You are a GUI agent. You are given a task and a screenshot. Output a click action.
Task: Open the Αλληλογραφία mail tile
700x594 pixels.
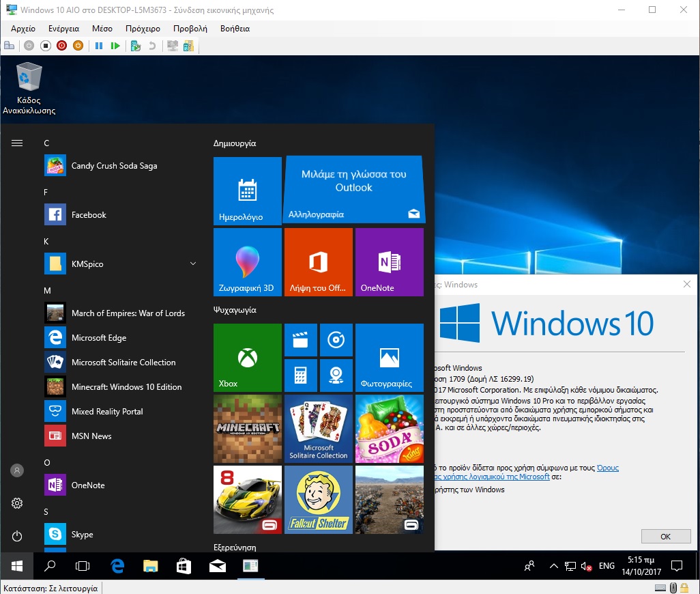353,189
